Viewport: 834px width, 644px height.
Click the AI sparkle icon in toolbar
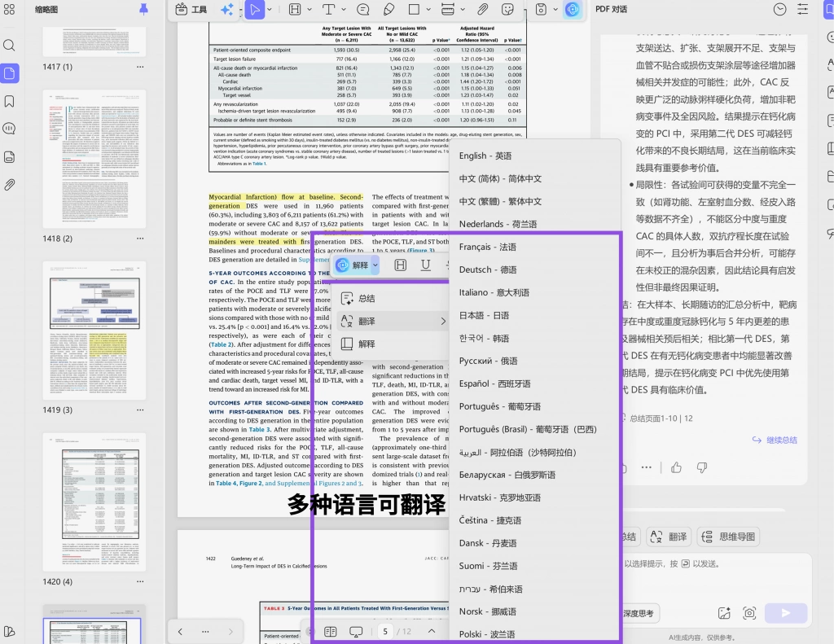(227, 10)
